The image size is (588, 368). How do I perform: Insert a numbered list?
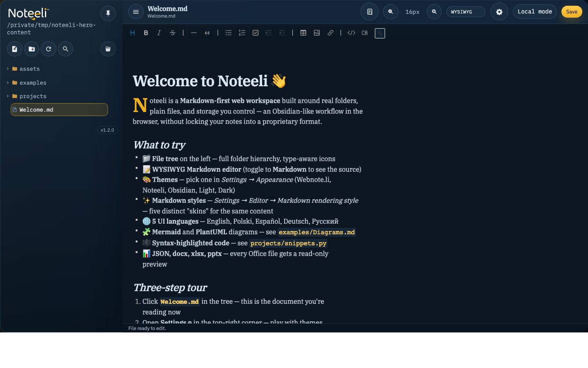pyautogui.click(x=242, y=33)
